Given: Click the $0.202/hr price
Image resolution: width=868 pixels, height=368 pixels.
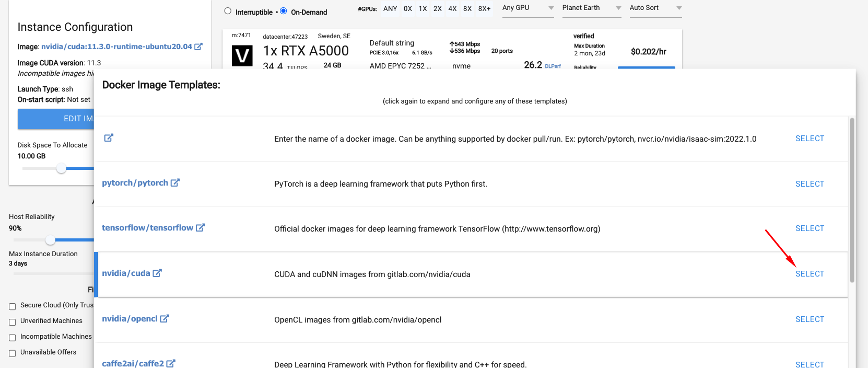Looking at the screenshot, I should point(648,52).
